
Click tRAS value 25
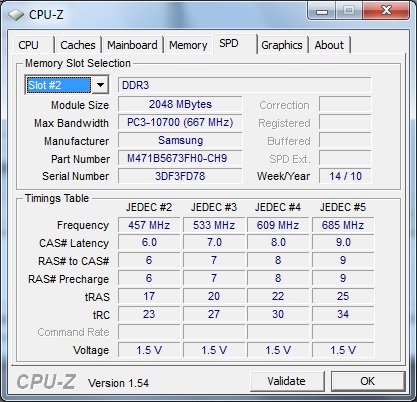click(x=343, y=296)
